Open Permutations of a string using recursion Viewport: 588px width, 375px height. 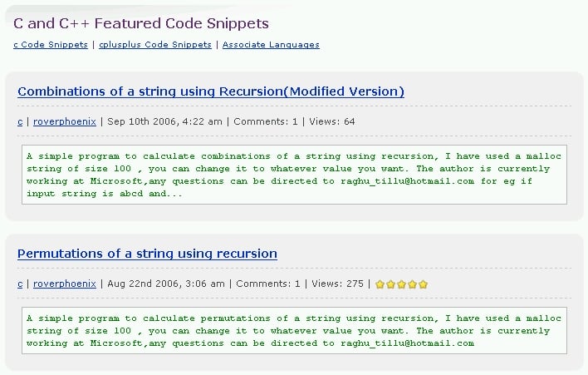[147, 254]
